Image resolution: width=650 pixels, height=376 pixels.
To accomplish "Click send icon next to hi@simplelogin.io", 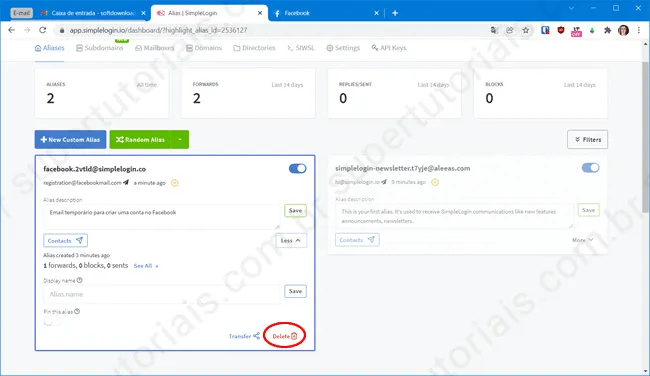I will (384, 182).
